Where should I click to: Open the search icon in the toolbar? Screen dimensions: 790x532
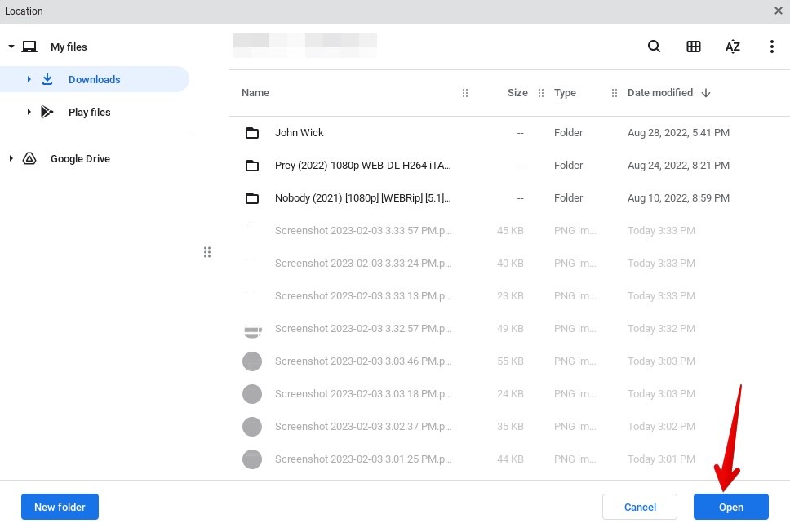[x=654, y=47]
